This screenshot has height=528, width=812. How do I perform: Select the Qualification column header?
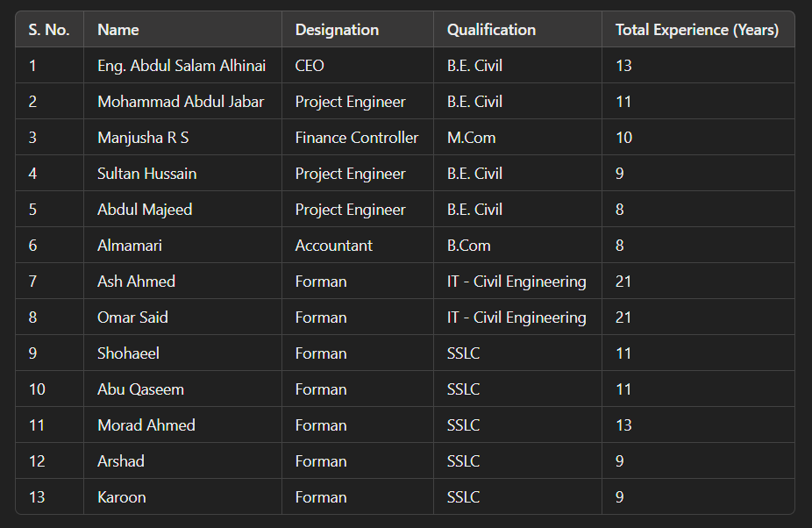(x=491, y=30)
